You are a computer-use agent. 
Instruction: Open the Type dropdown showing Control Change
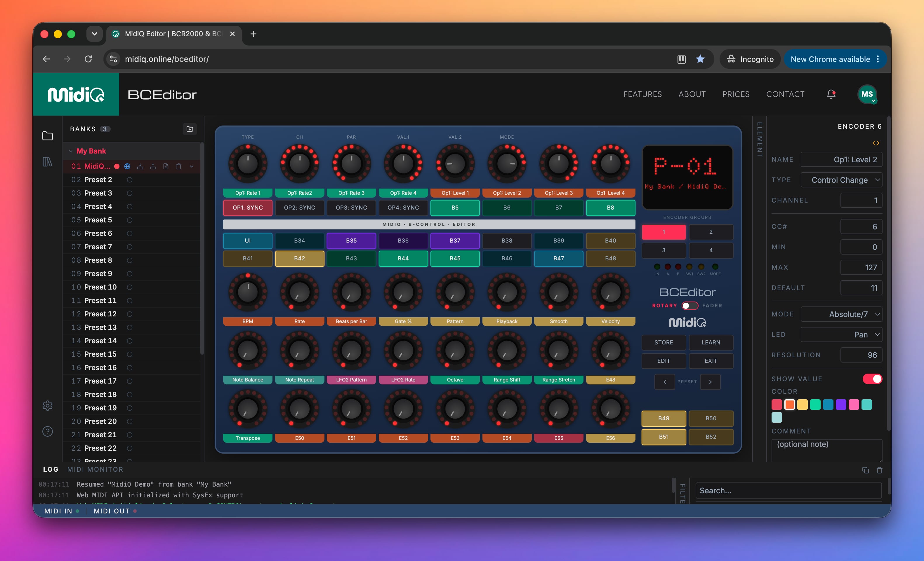point(841,180)
